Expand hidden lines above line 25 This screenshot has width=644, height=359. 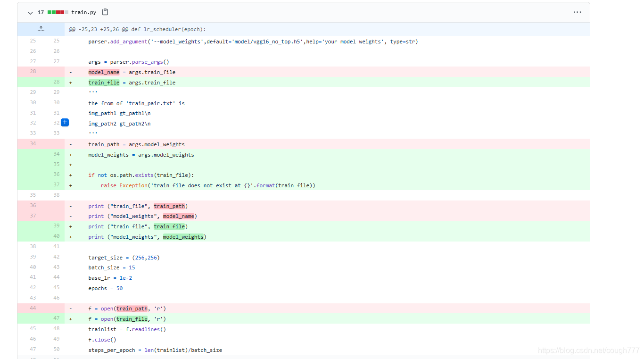(41, 29)
